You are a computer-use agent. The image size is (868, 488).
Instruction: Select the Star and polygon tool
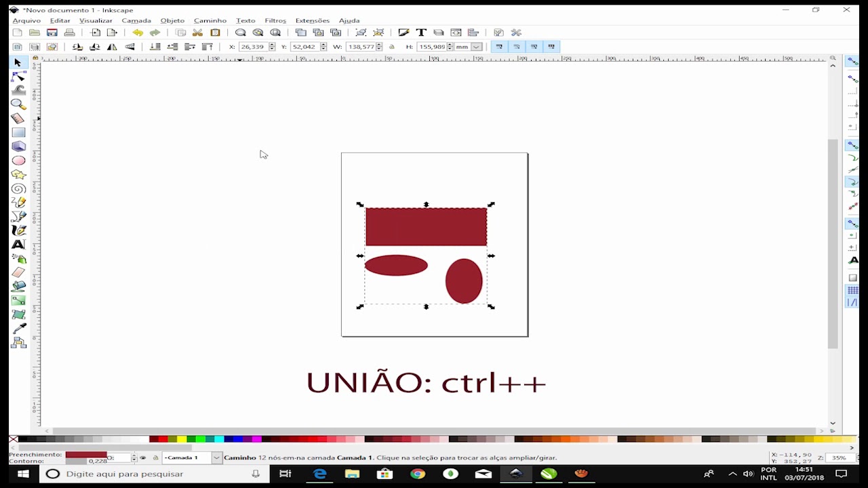click(18, 175)
